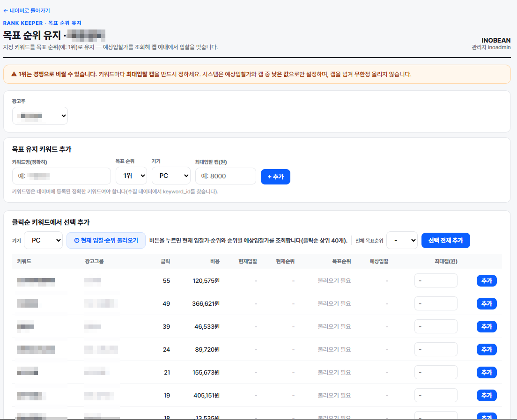Click the 키워드 column header

click(x=24, y=261)
